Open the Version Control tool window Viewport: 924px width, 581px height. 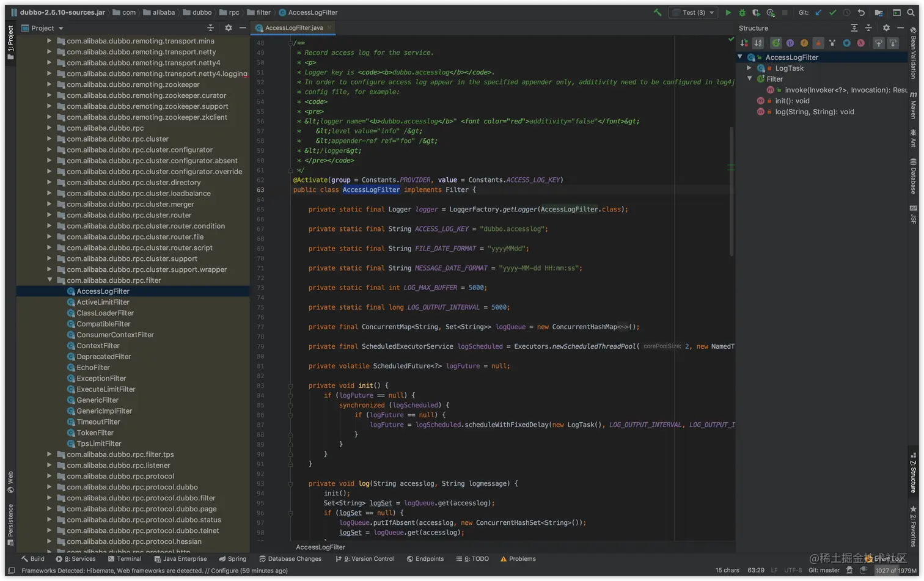coord(364,558)
